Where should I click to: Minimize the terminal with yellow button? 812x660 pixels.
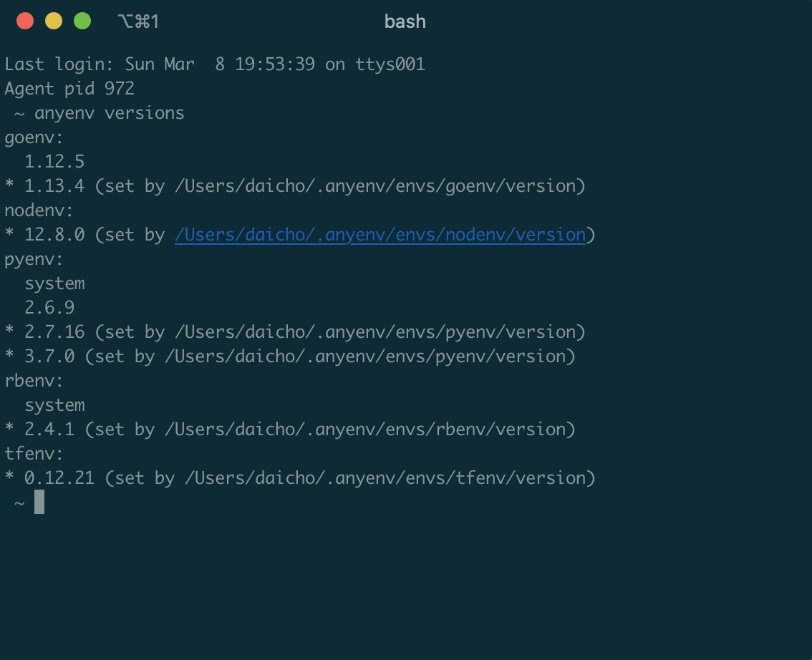tap(53, 21)
